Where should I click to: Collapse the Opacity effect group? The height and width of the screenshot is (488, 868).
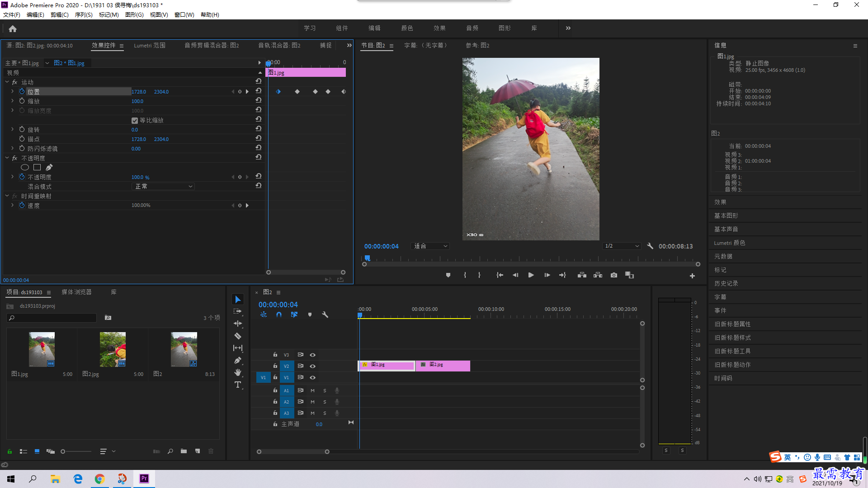7,158
